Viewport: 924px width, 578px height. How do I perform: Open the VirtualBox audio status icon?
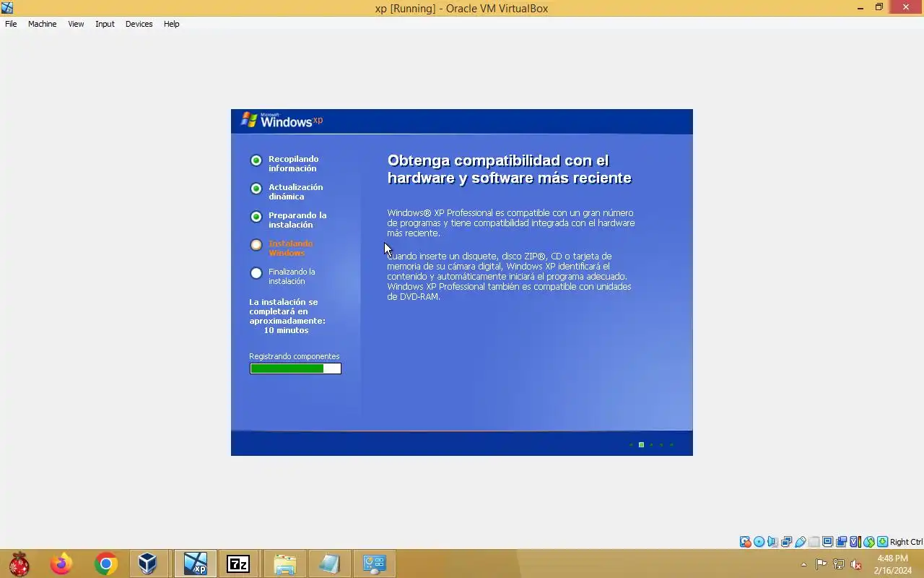[x=772, y=542]
